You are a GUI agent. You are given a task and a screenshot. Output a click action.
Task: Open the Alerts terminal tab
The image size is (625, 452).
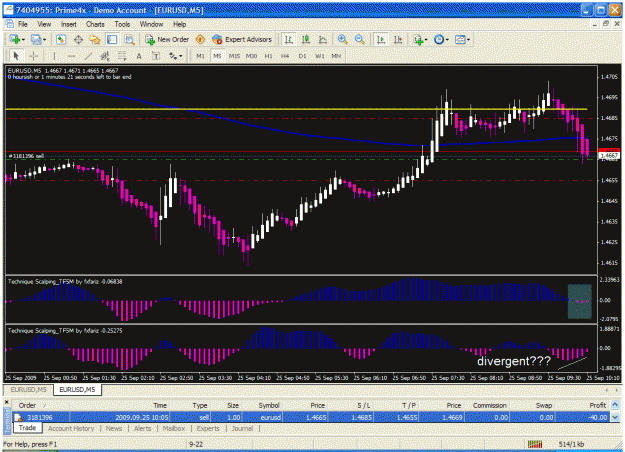[x=142, y=428]
